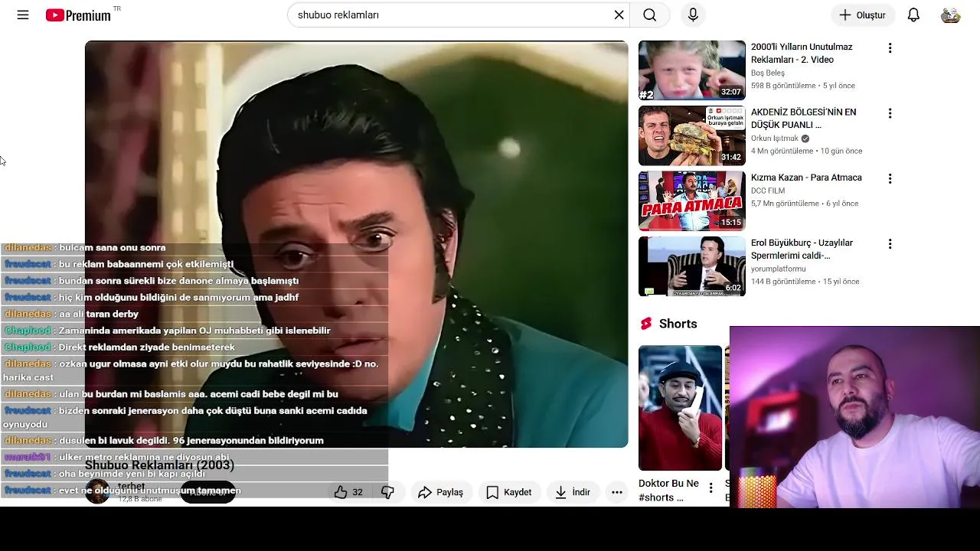The width and height of the screenshot is (980, 551).
Task: Click the Abone ol subscribe button
Action: pos(207,492)
